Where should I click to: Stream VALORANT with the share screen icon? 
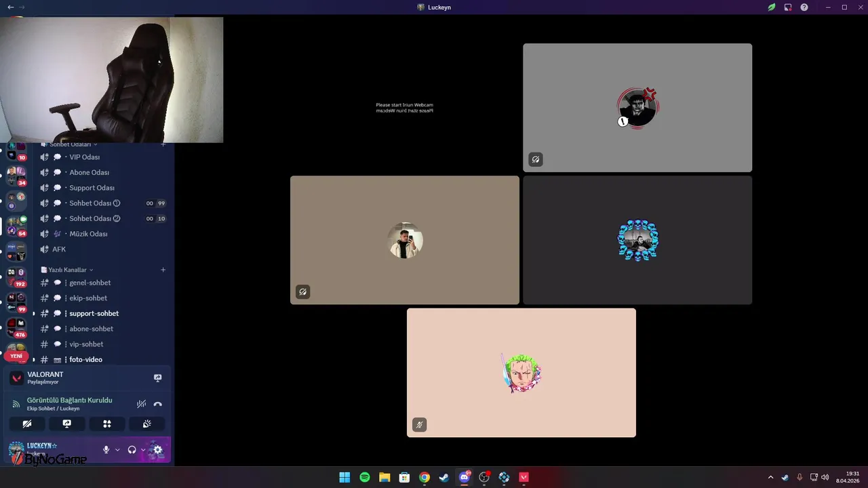(x=158, y=378)
